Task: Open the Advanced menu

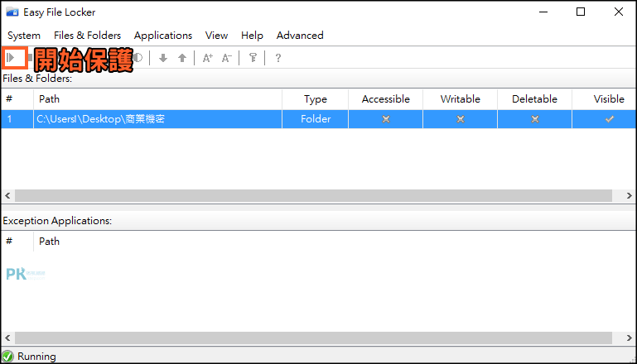Action: (x=300, y=36)
